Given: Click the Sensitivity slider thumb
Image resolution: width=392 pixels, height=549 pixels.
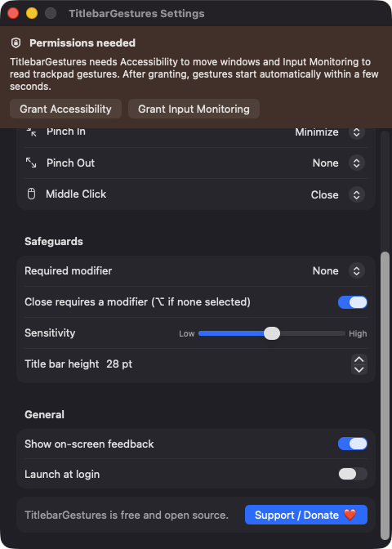Looking at the screenshot, I should tap(272, 333).
